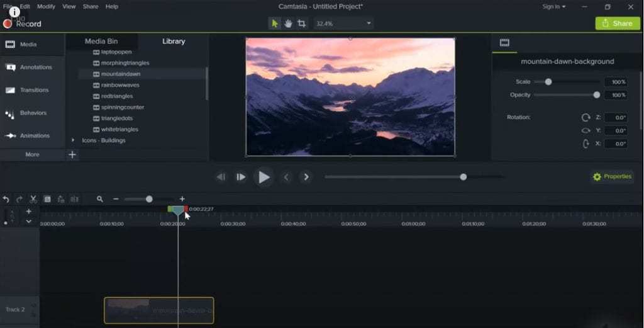644x328 pixels.
Task: Jump to the next clip
Action: 306,177
